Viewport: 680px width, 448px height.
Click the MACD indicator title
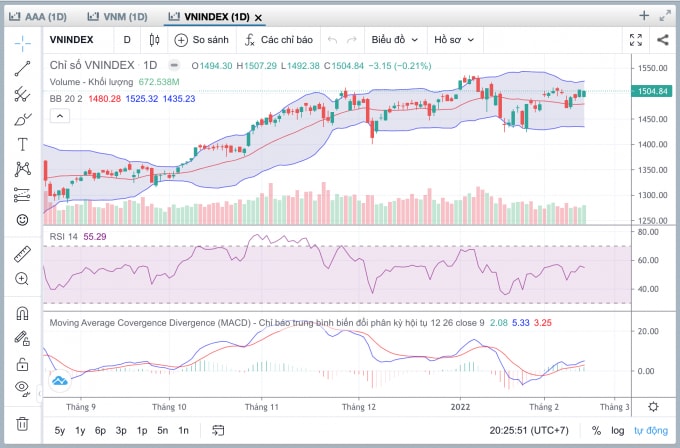coord(267,323)
